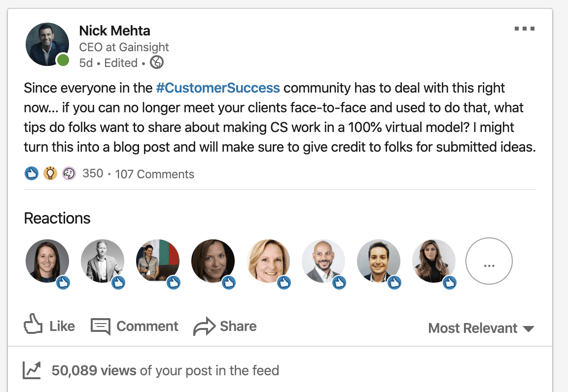Open the 107 Comments link
This screenshot has width=568, height=392.
tap(154, 174)
